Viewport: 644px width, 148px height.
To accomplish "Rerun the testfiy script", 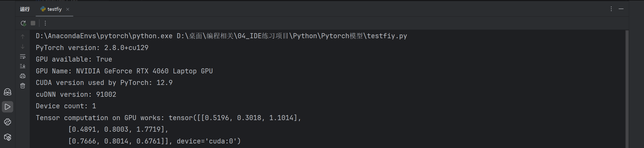I will click(x=23, y=23).
